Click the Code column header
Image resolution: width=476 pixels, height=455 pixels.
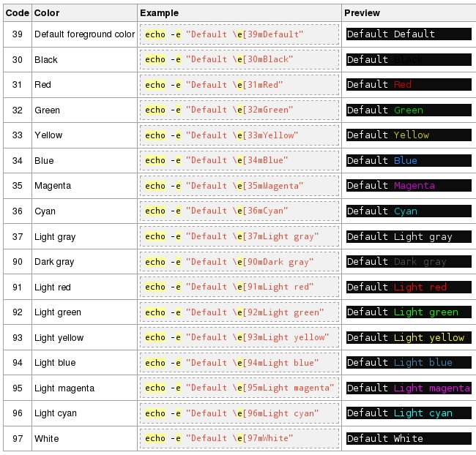click(18, 12)
